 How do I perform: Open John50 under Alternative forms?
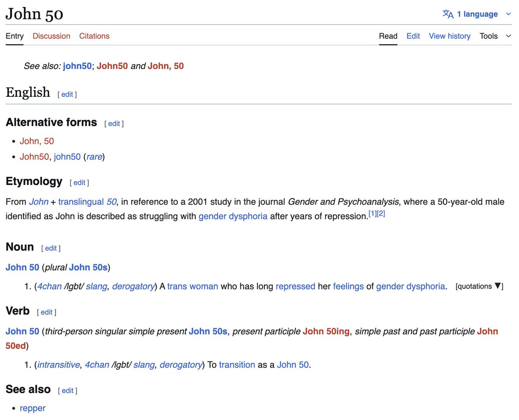(x=35, y=157)
